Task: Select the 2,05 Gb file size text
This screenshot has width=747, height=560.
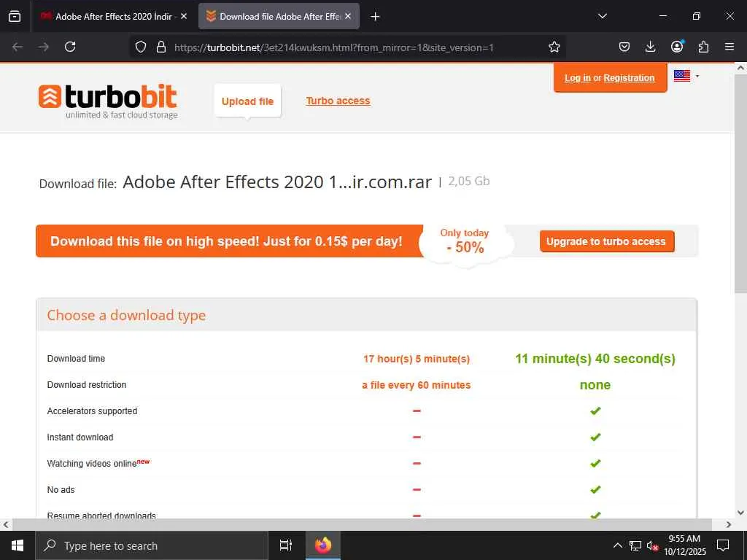Action: (469, 181)
